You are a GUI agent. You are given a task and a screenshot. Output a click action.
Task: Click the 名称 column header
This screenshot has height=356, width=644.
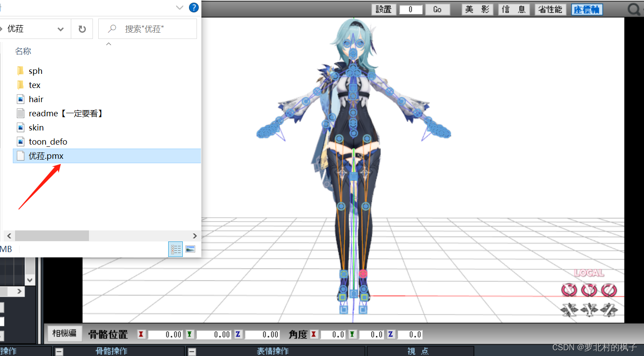tap(23, 51)
